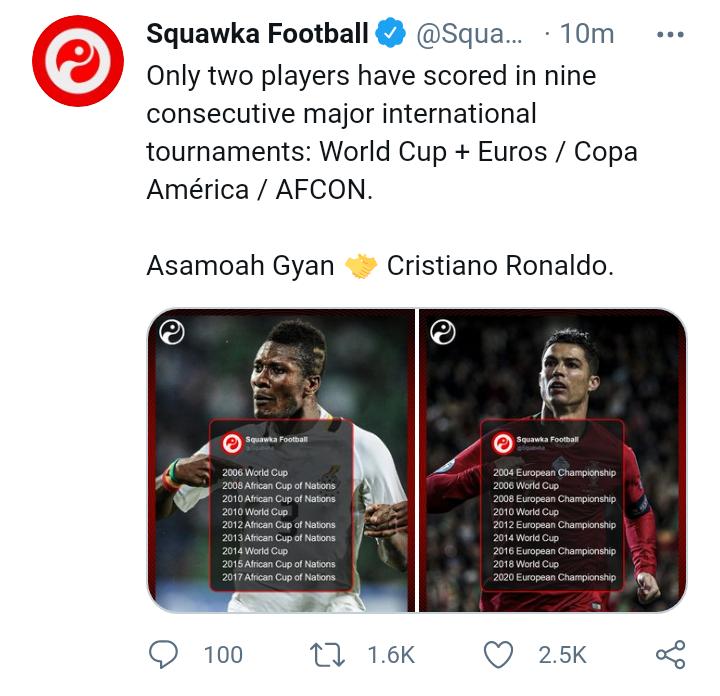Viewport: 720px width, 696px height.
Task: Share the tweet via share icon
Action: click(669, 654)
